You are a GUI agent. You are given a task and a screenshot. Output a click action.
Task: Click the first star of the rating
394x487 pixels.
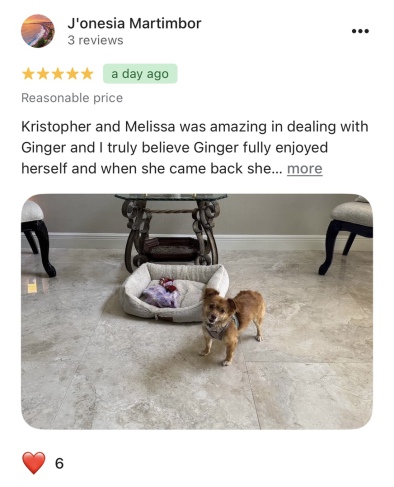tap(28, 74)
